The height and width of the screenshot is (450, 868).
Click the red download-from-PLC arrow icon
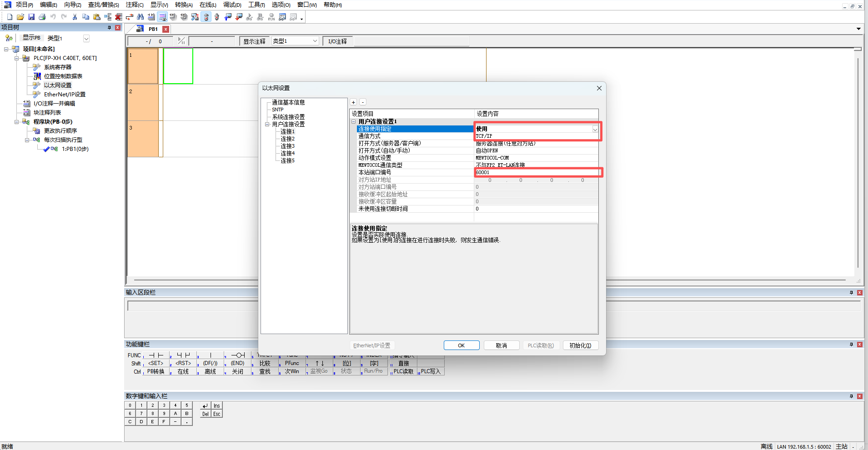pyautogui.click(x=239, y=17)
